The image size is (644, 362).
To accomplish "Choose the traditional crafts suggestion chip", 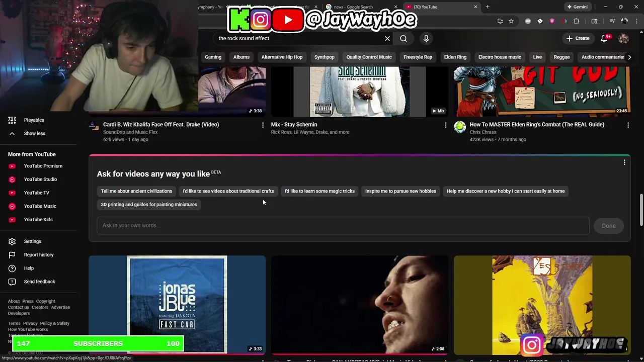I will pyautogui.click(x=228, y=191).
